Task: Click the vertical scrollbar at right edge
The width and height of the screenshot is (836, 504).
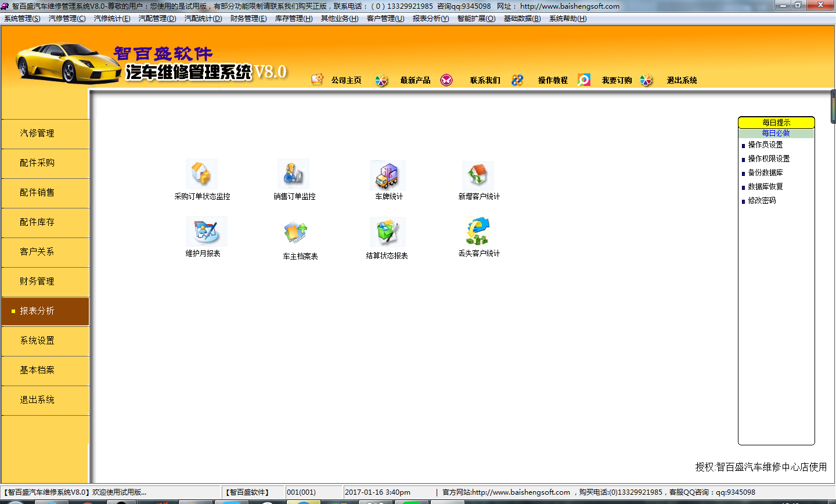Action: point(833,106)
